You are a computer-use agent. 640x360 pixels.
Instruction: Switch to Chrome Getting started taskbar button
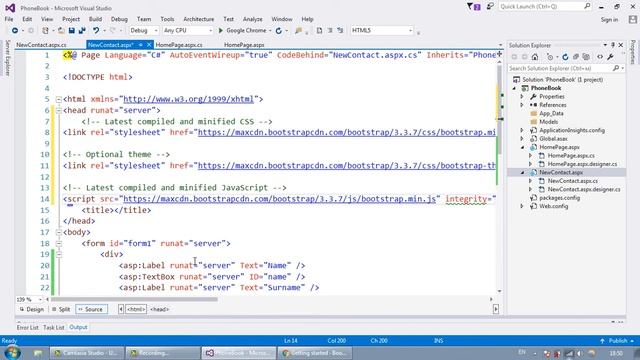[314, 353]
